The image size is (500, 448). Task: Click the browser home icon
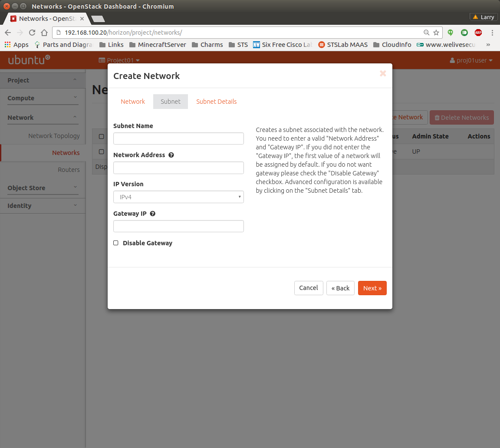(44, 33)
